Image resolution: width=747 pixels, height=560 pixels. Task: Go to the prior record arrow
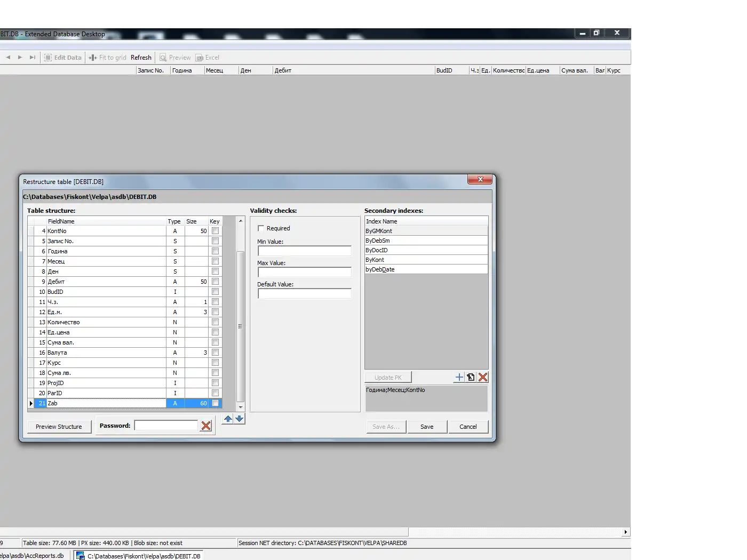coord(8,58)
